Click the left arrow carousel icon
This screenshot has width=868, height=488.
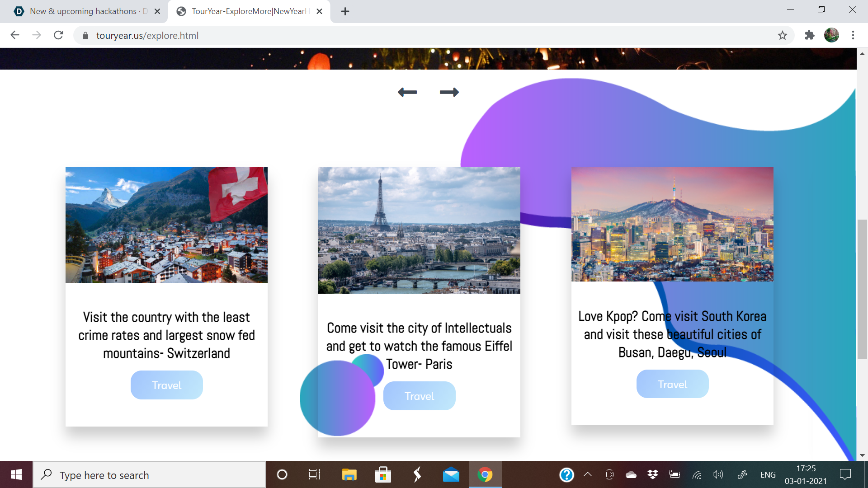407,92
